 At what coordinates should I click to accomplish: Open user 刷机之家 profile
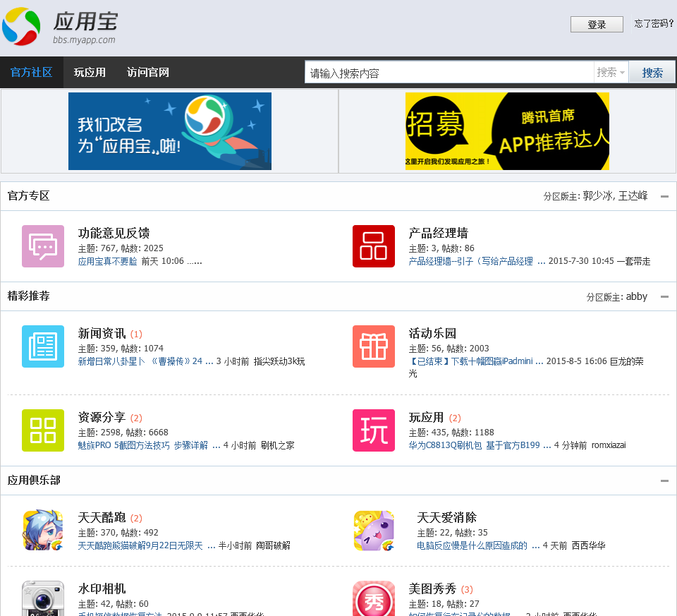(x=277, y=445)
